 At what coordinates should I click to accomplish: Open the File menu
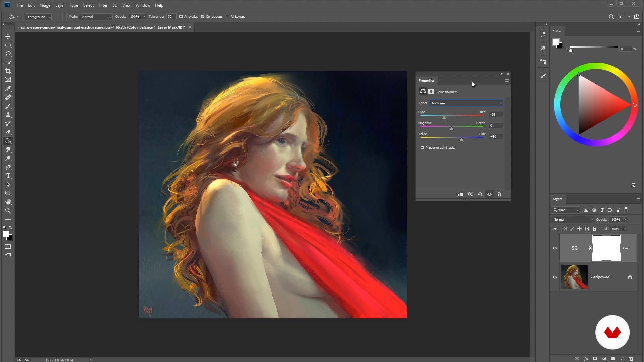(20, 5)
